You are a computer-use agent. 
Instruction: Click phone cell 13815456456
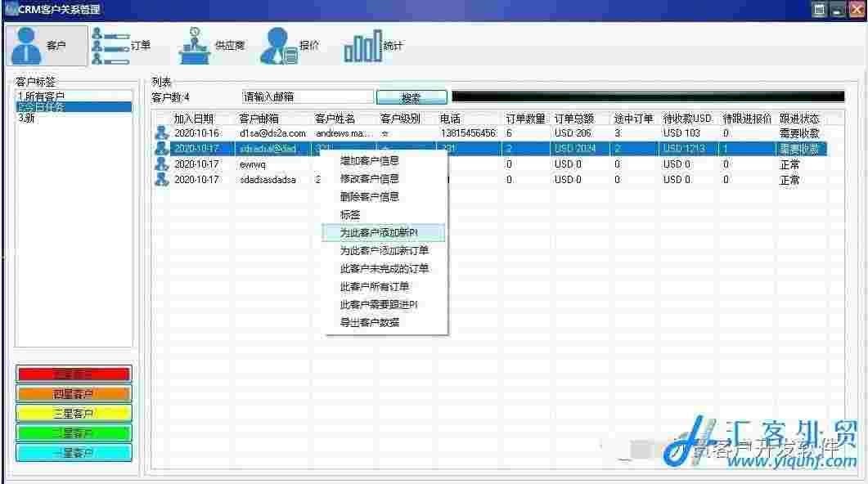pyautogui.click(x=468, y=133)
